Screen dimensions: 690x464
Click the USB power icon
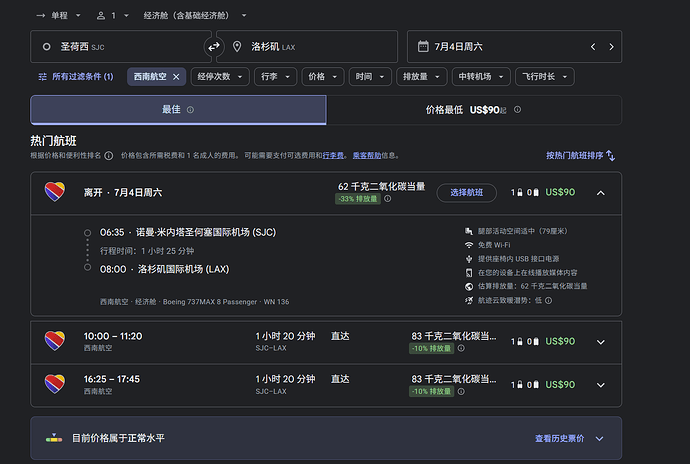(469, 259)
